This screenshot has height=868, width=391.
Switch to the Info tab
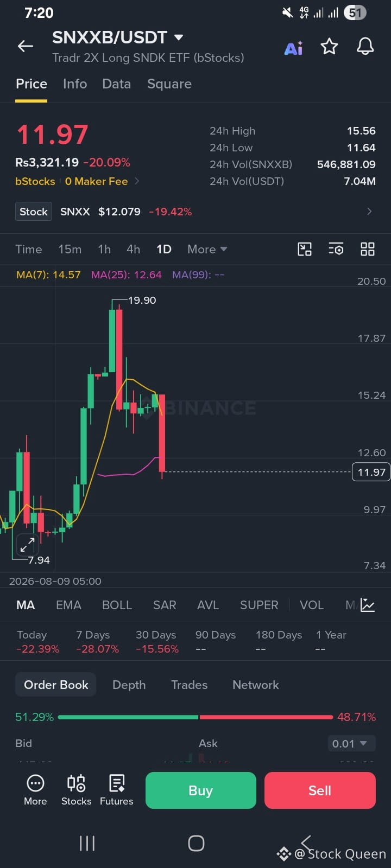[x=75, y=84]
